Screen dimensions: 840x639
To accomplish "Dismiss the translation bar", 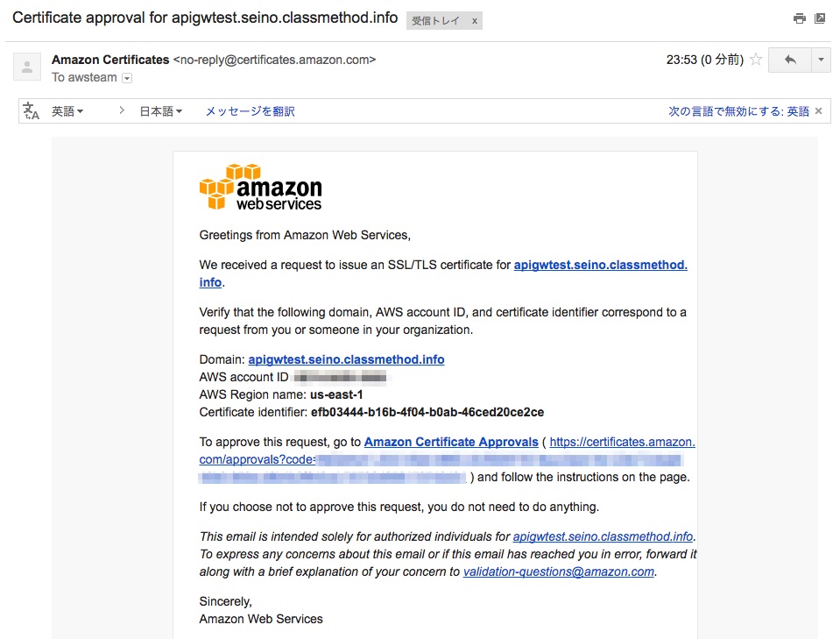I will (819, 111).
